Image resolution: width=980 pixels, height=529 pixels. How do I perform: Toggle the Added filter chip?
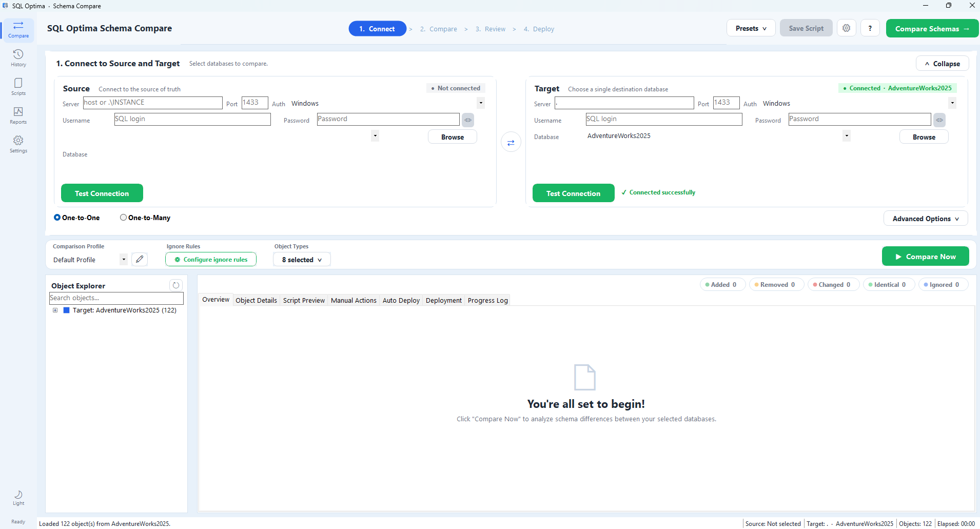pyautogui.click(x=722, y=285)
